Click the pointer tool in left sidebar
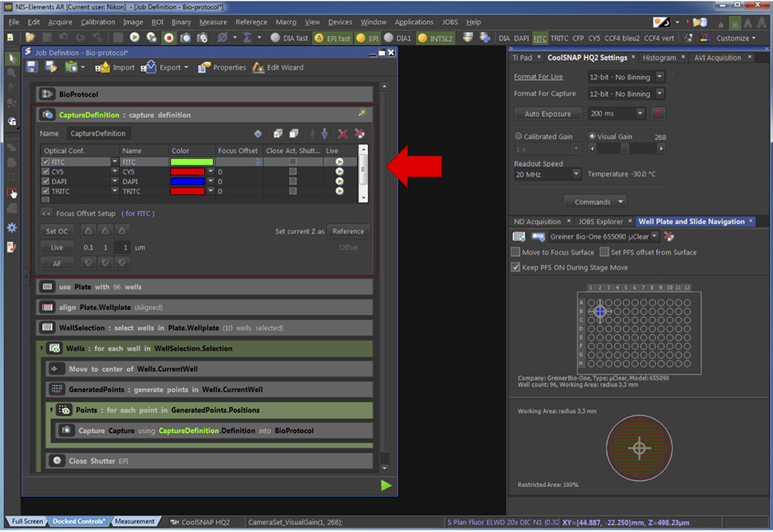This screenshot has width=773, height=532. coord(12,58)
